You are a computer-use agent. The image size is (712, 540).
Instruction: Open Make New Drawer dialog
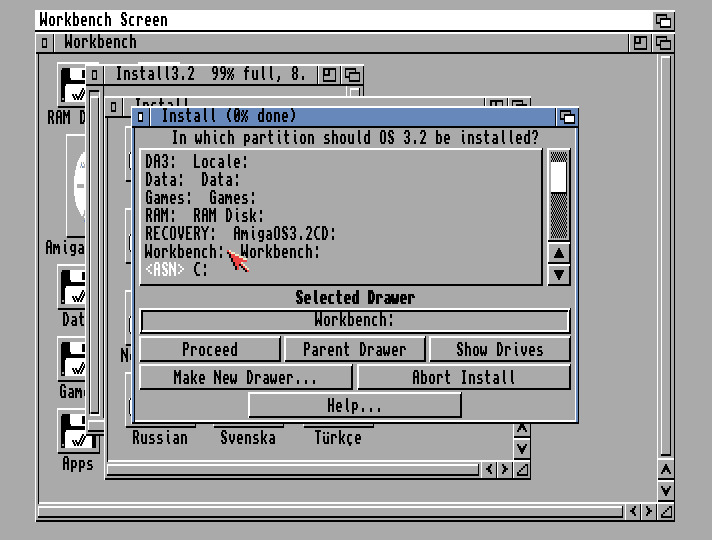pyautogui.click(x=245, y=377)
